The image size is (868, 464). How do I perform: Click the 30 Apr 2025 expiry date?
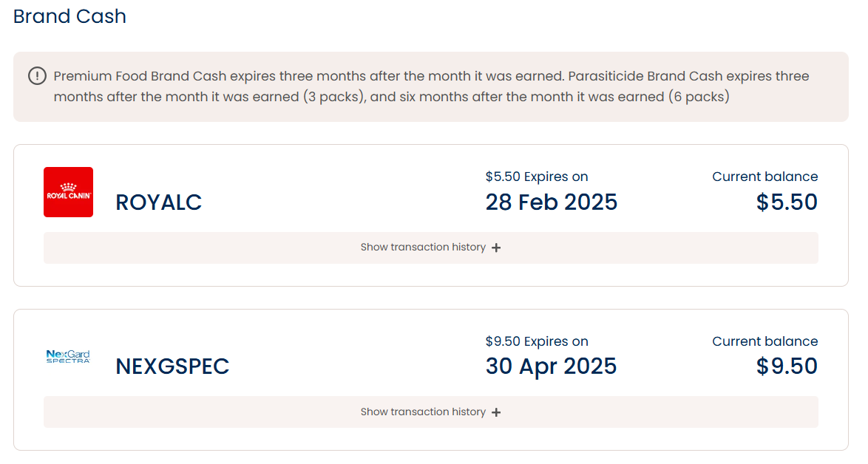click(x=551, y=366)
